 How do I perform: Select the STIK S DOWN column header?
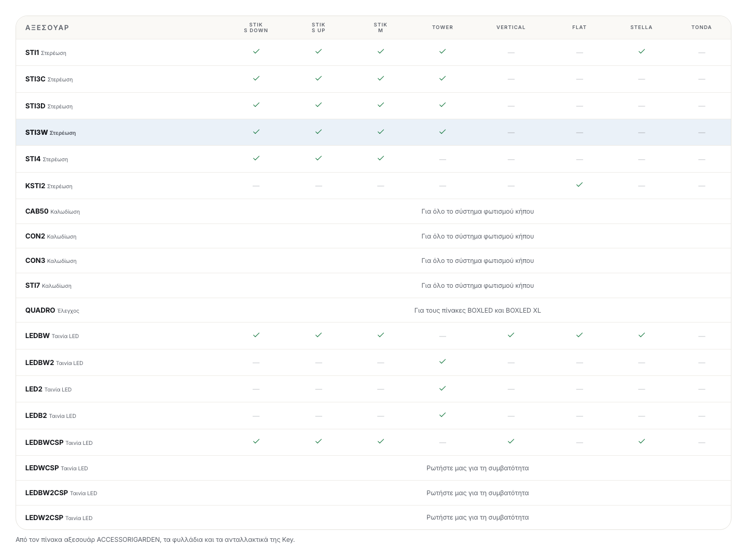(256, 27)
